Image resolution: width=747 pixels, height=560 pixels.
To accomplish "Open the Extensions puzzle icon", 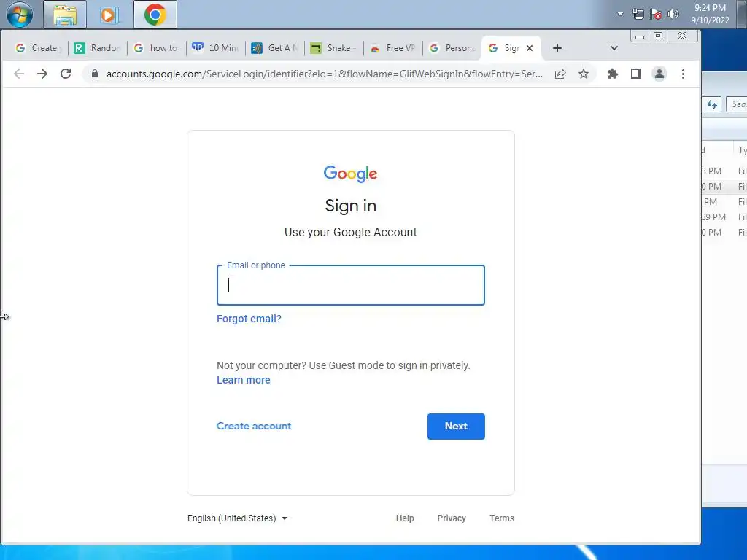I will click(613, 74).
